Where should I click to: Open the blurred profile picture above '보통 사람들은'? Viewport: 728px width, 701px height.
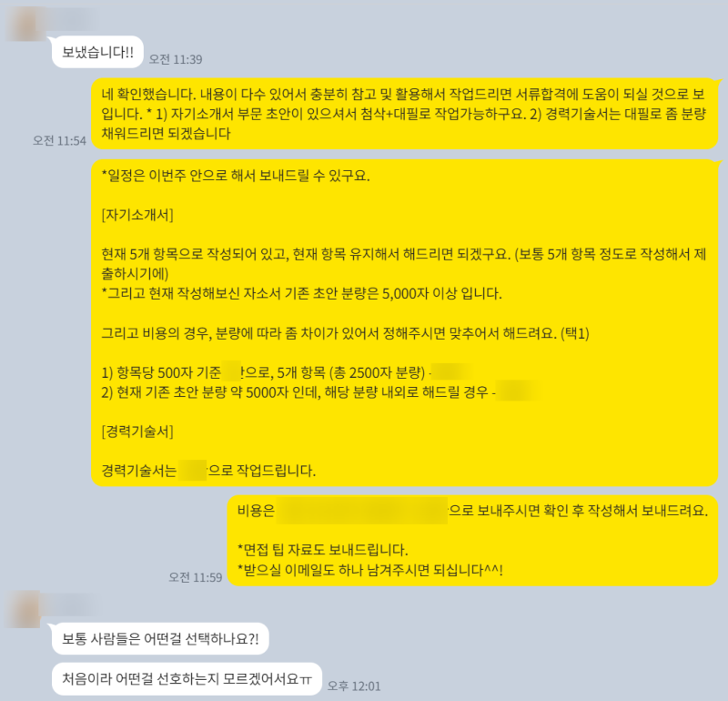(x=25, y=609)
